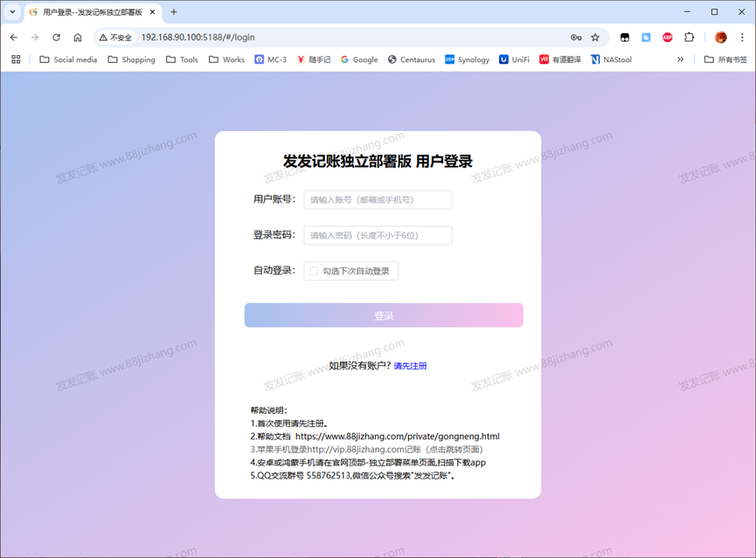Open the tab search dropdown arrow
This screenshot has height=558, width=756.
click(12, 11)
